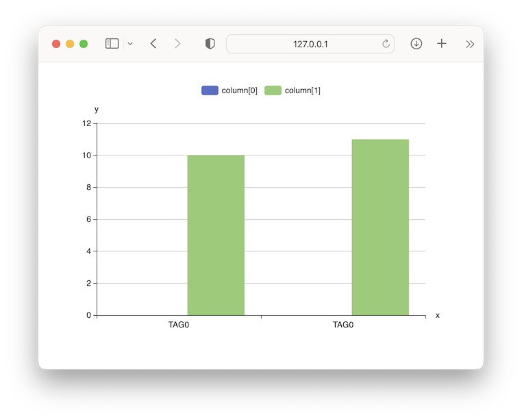Expand the toolbar overflow double chevron

pos(470,44)
